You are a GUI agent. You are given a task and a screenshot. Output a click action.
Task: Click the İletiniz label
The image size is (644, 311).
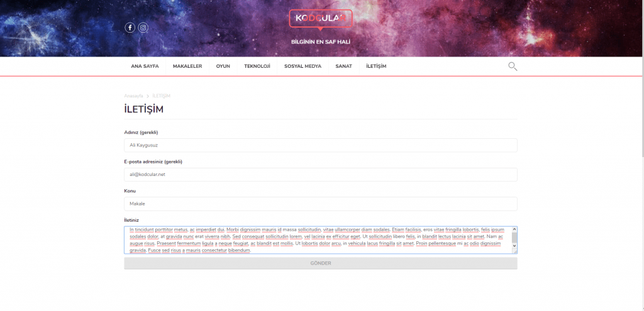pyautogui.click(x=131, y=221)
